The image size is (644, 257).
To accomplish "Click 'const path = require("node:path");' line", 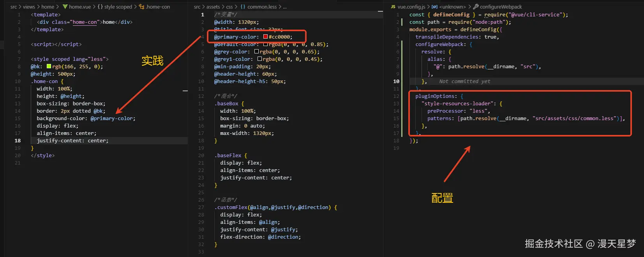I will coord(460,22).
